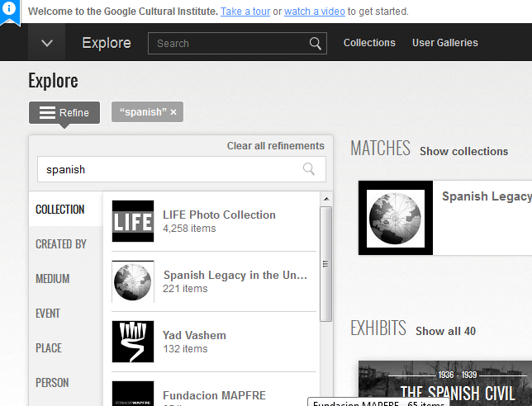Follow the 'watch a video' link
The width and height of the screenshot is (532, 406).
coord(315,12)
